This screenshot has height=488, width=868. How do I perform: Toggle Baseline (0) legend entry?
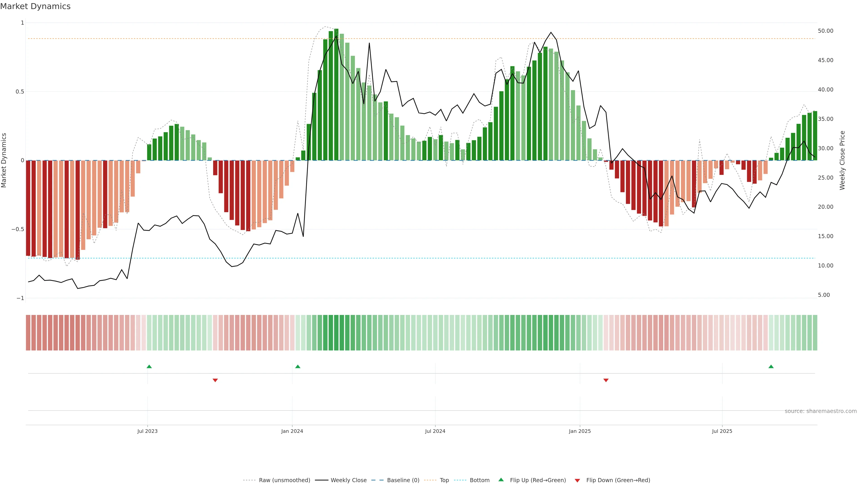tap(403, 480)
